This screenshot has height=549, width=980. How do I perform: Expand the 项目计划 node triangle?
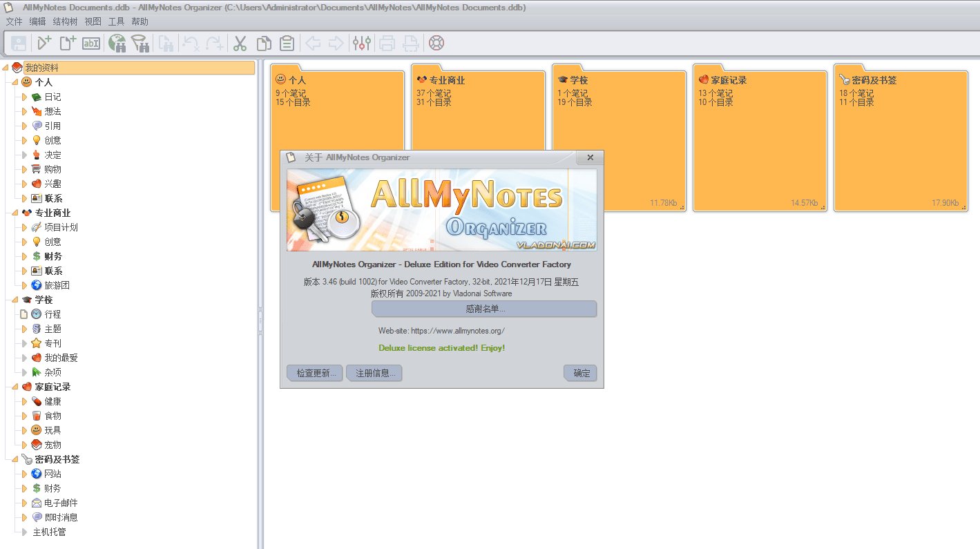[25, 227]
